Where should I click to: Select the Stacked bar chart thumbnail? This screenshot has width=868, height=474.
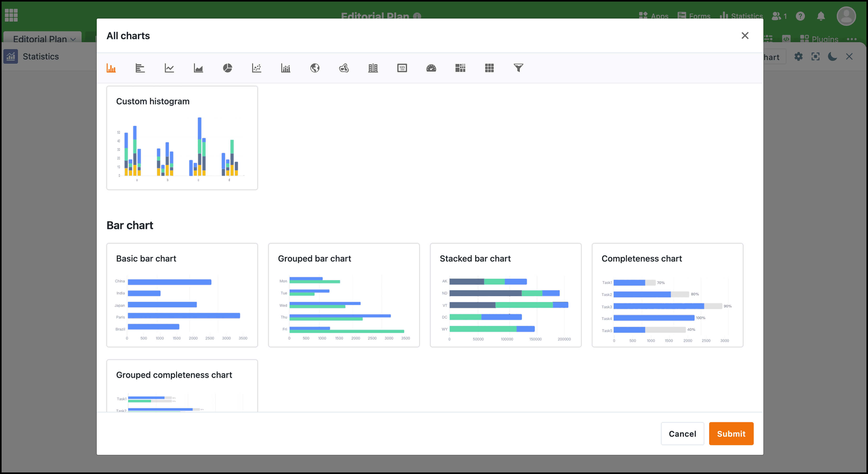click(506, 295)
